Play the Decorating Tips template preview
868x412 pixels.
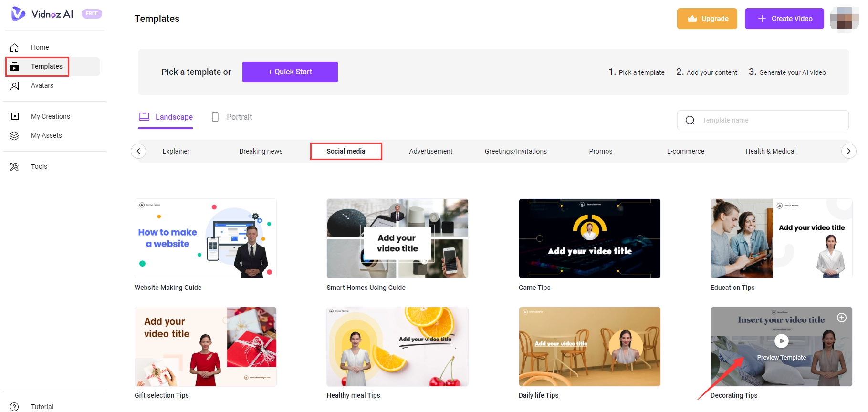[x=781, y=341]
